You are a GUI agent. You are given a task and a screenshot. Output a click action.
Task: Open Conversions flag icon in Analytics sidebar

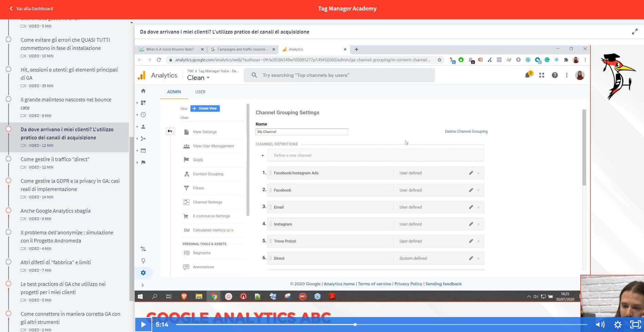tap(143, 162)
